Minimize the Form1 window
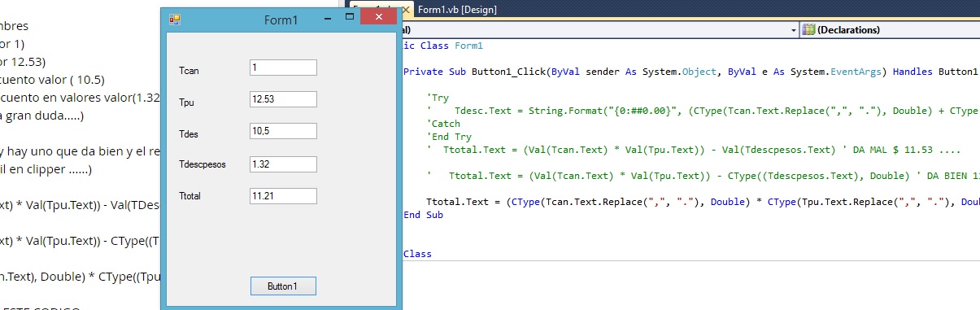Screen dimensions: 980x310 (x=328, y=18)
